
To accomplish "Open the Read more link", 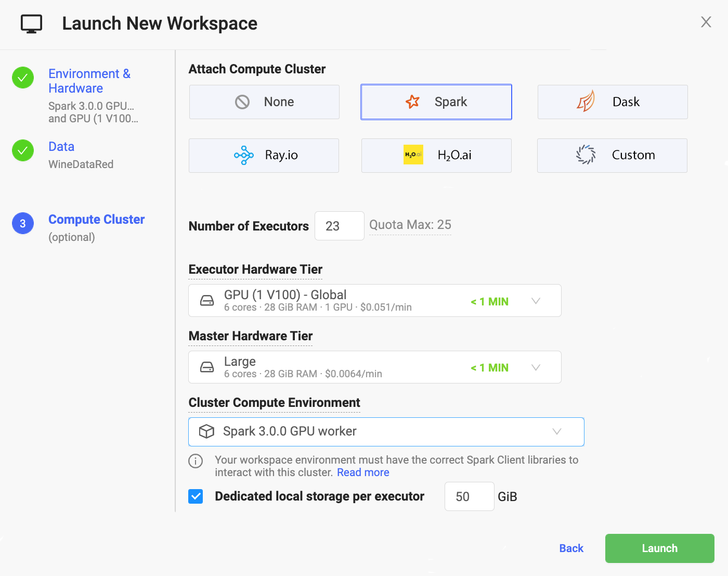I will tap(362, 472).
